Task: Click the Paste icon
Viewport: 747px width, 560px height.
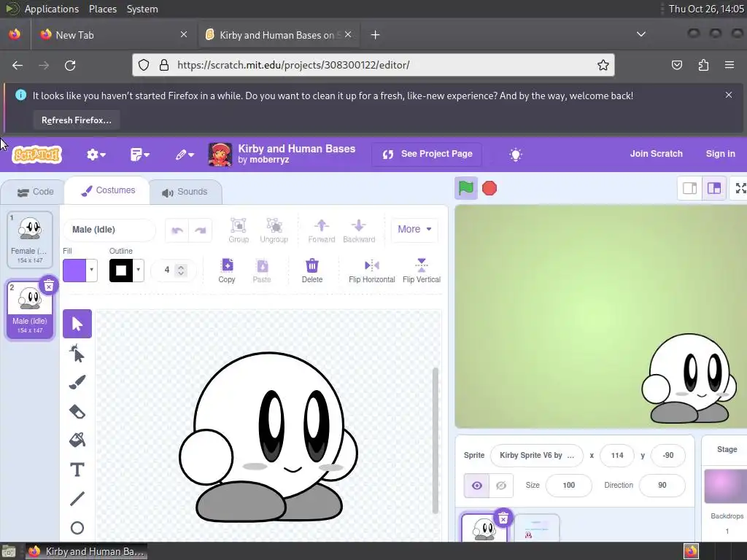Action: click(262, 270)
